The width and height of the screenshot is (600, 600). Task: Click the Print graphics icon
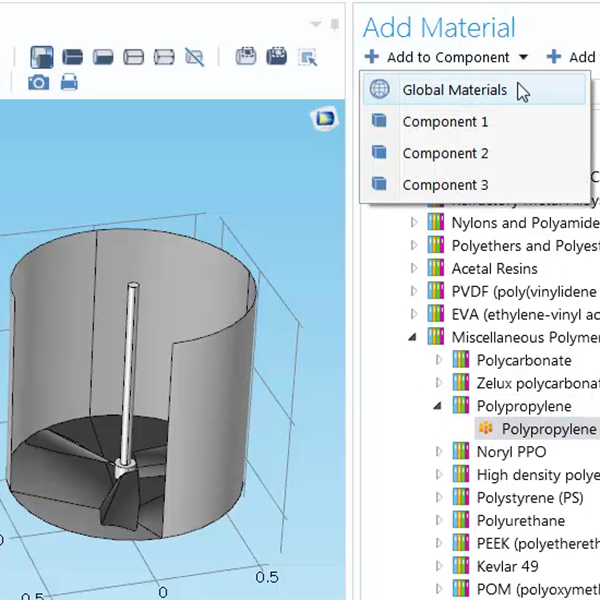(69, 82)
